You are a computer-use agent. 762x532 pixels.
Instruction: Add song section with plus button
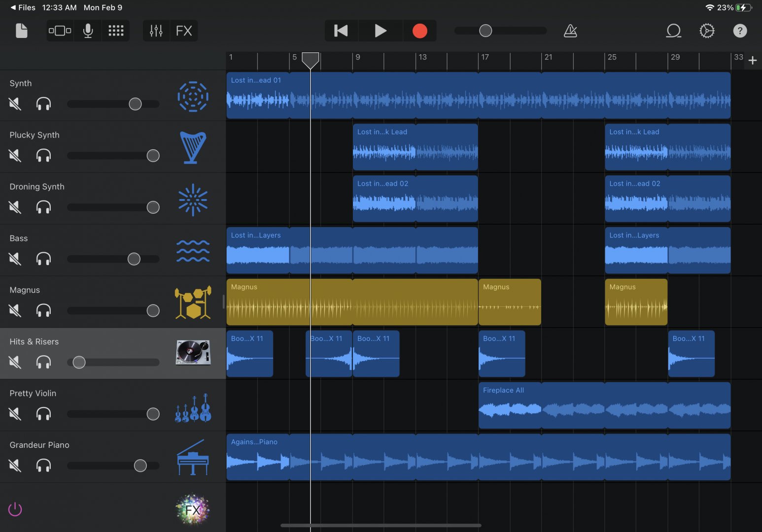coord(752,61)
